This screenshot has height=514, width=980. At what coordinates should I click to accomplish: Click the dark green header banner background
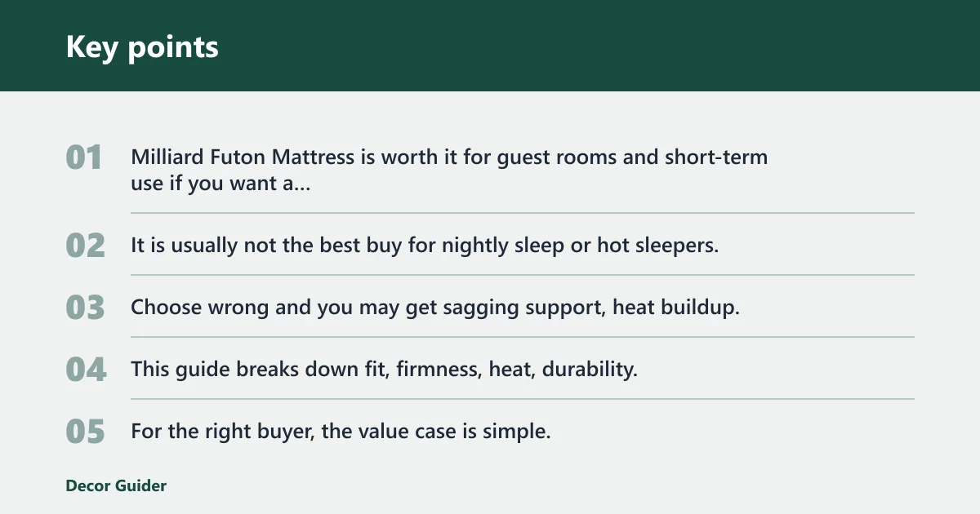[x=572, y=46]
